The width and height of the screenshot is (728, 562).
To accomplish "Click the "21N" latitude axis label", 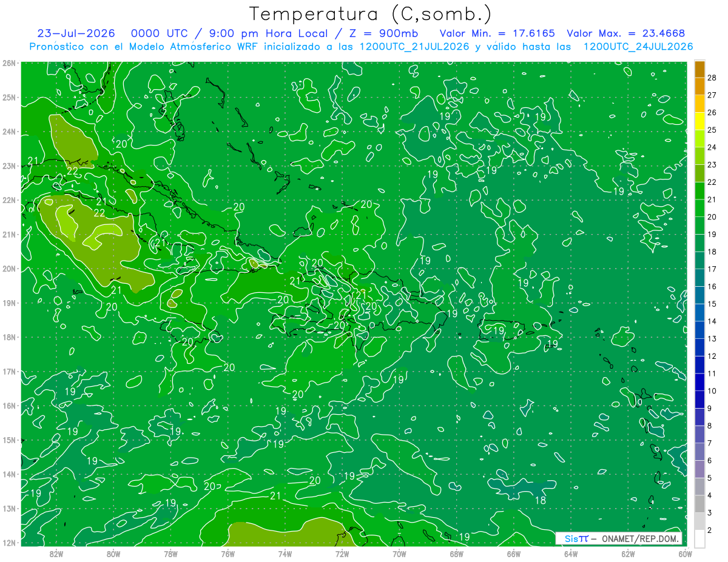I will 8,234.
